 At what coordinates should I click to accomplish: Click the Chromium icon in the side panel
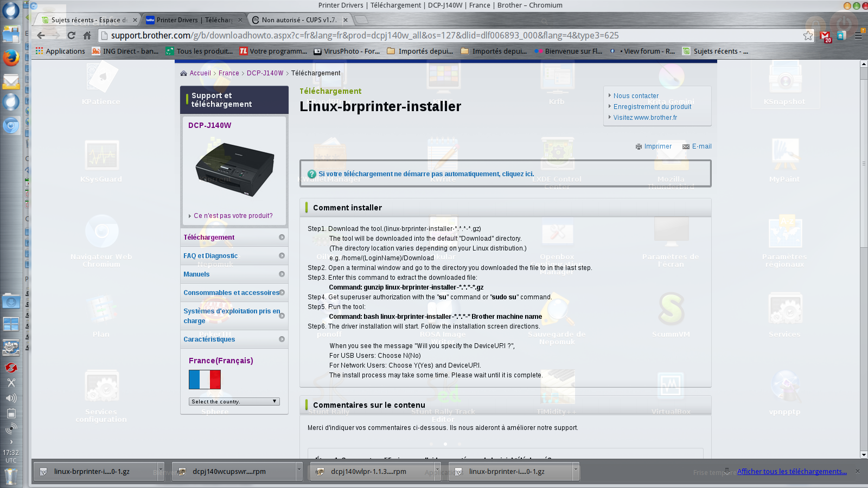coord(11,126)
